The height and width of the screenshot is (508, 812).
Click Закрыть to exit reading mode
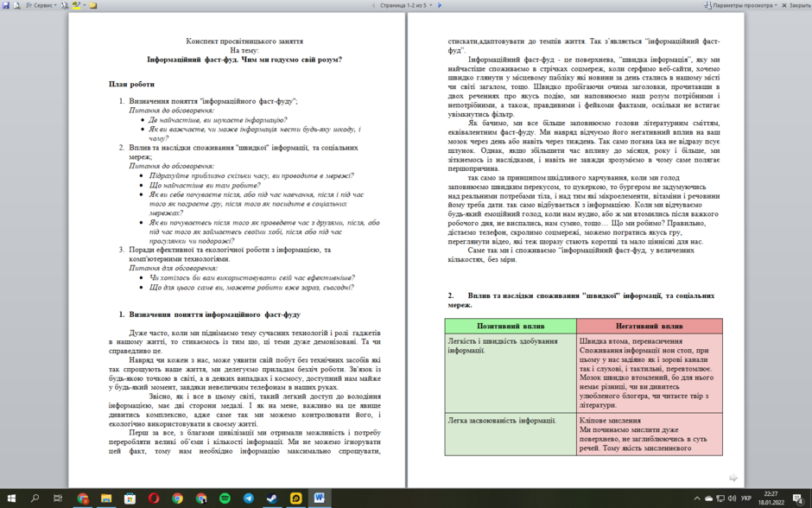pos(796,5)
